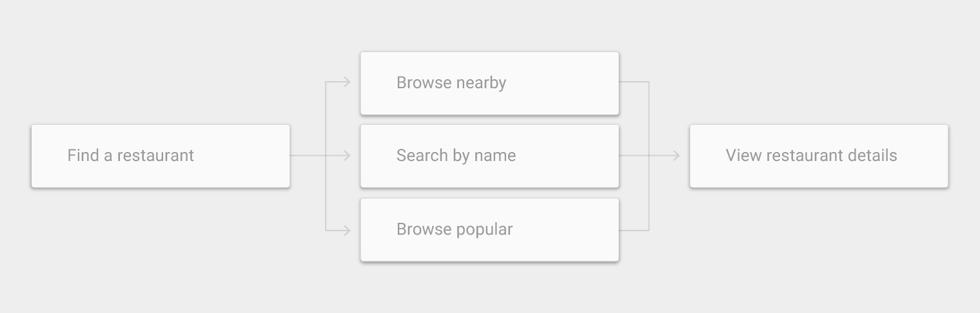Select connector line exiting Browse popular box
This screenshot has width=980, height=313.
[x=634, y=230]
